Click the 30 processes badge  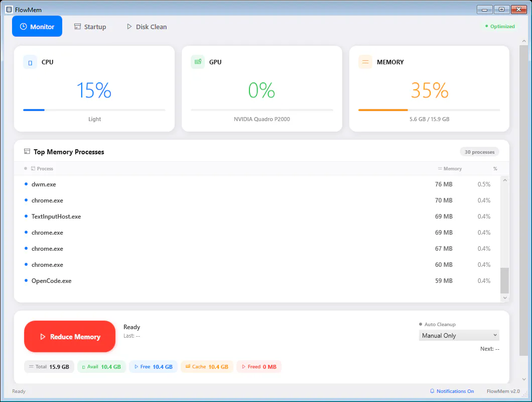pos(479,152)
